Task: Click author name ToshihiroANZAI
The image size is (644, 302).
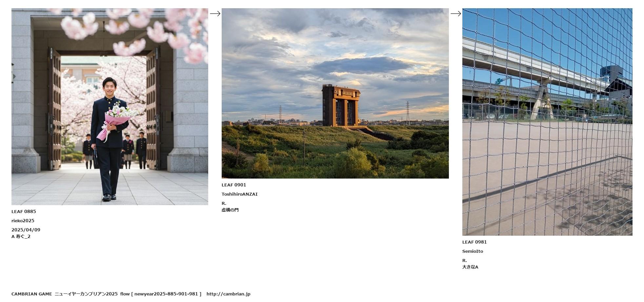Action: pyautogui.click(x=239, y=194)
